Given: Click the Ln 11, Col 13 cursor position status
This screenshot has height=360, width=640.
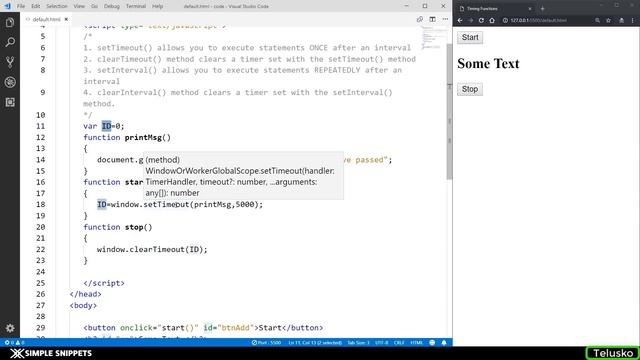Looking at the screenshot, I should [x=315, y=342].
